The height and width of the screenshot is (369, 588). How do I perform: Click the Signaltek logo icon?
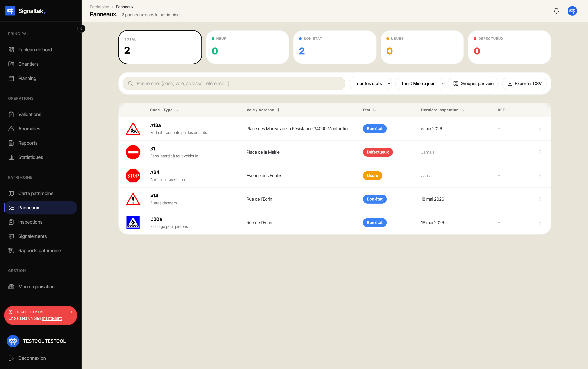pyautogui.click(x=10, y=11)
